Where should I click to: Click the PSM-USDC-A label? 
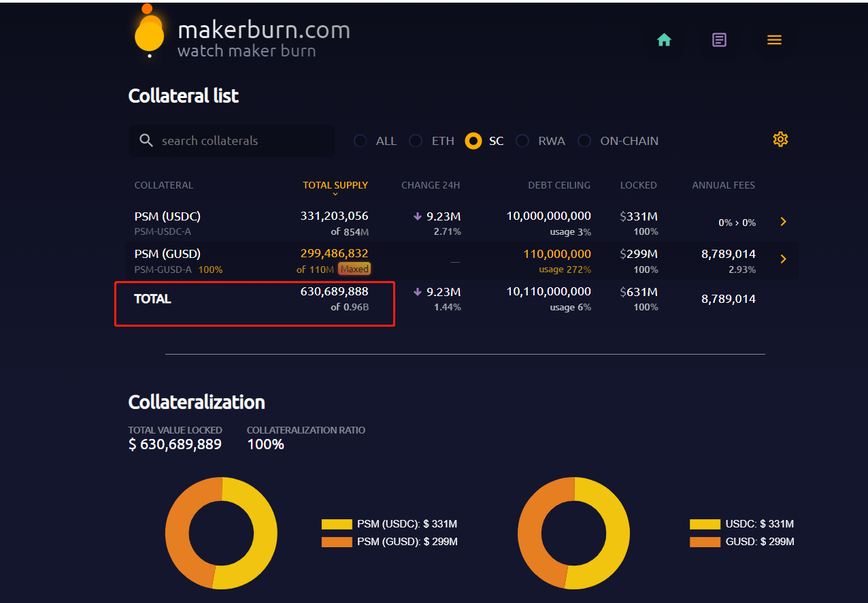tap(163, 231)
